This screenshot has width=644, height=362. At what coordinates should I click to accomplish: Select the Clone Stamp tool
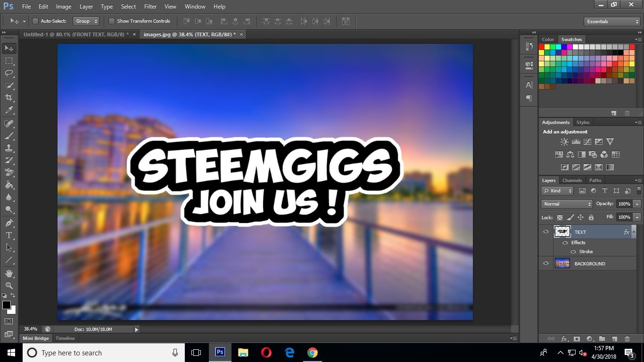coord(9,148)
